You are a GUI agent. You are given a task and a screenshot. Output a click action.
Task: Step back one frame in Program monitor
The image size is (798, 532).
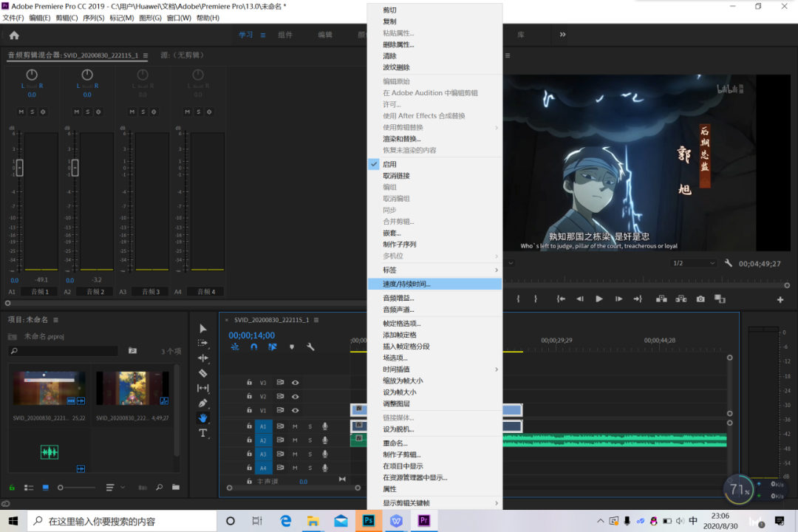(x=580, y=299)
